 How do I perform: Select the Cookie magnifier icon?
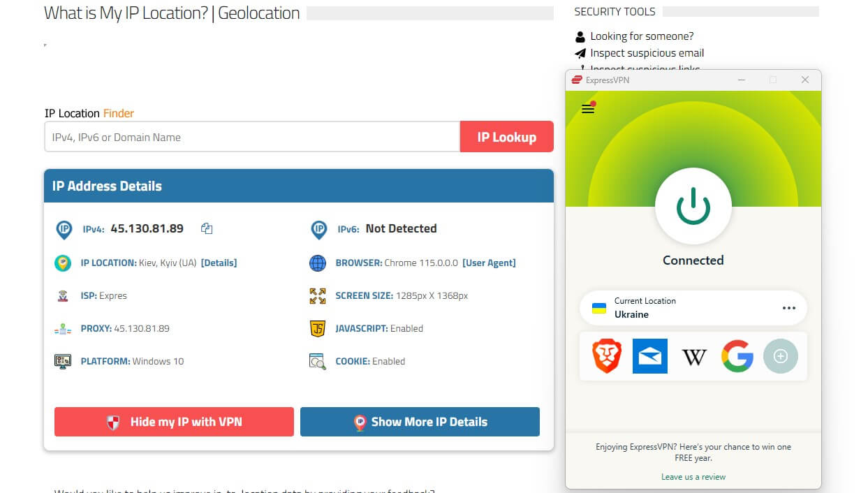coord(318,361)
